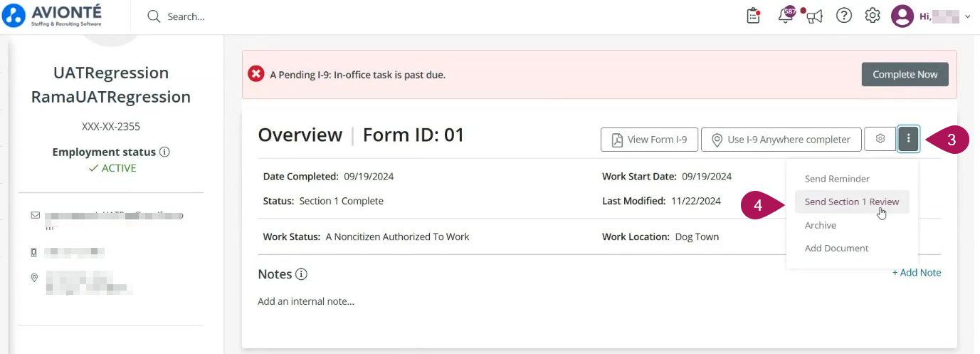The height and width of the screenshot is (354, 980).
Task: Click the Notes info icon
Action: coord(301,274)
